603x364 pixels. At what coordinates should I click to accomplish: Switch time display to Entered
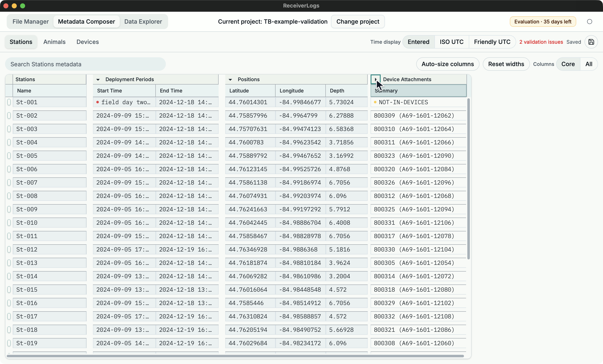[419, 42]
